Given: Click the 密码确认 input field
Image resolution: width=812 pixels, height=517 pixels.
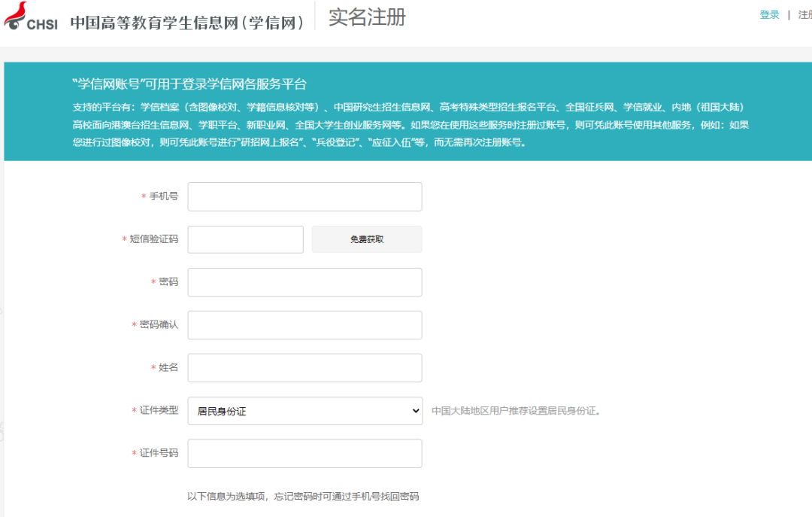Looking at the screenshot, I should coord(304,324).
